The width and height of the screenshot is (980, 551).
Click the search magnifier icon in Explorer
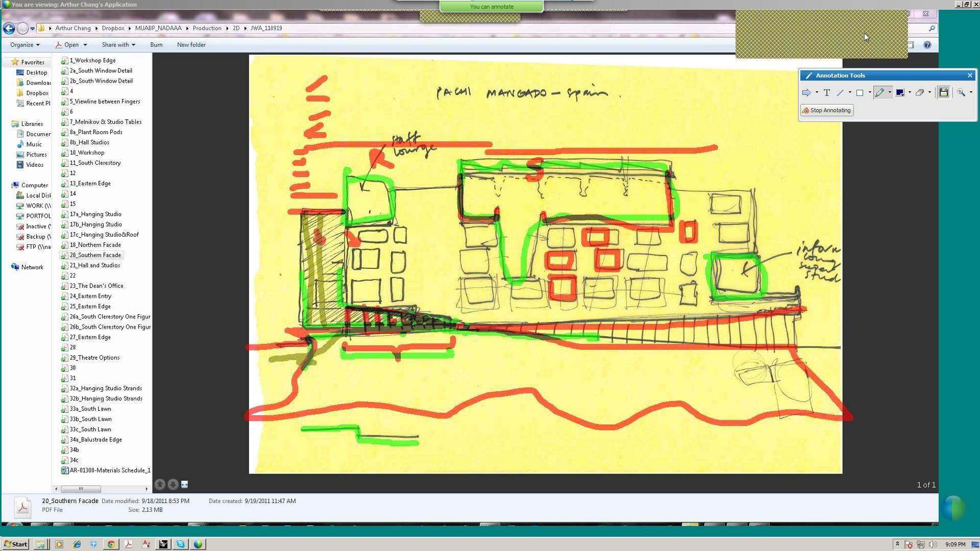point(932,29)
